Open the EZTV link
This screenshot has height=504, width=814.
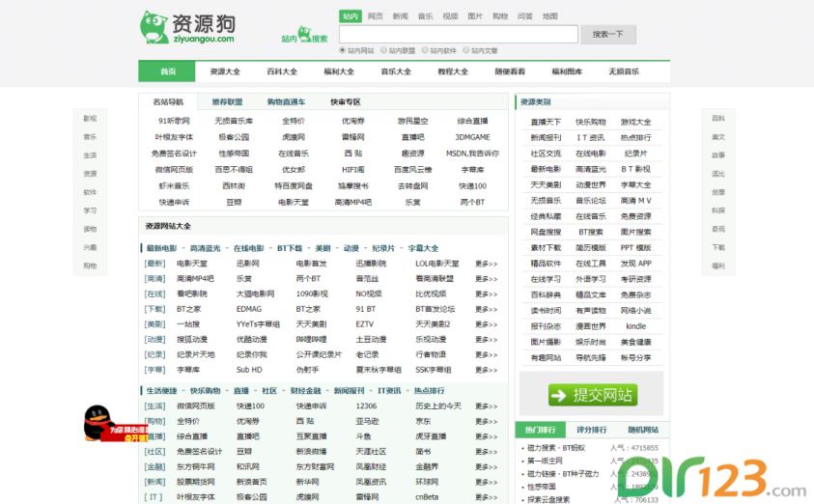click(x=364, y=323)
